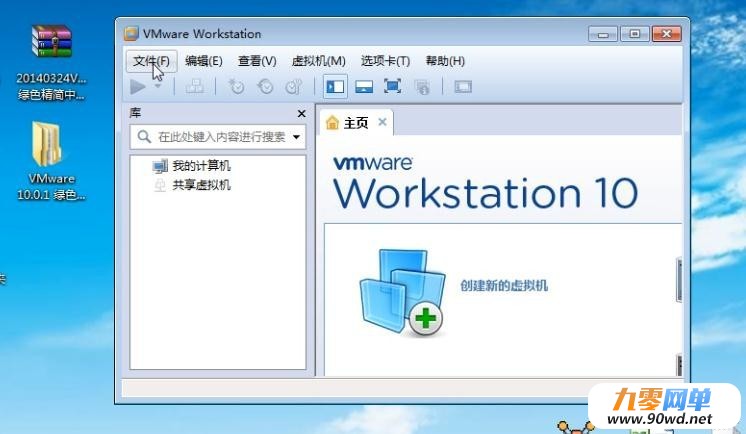Image resolution: width=746 pixels, height=434 pixels.
Task: Minimize the VMware Workstation window
Action: (603, 34)
